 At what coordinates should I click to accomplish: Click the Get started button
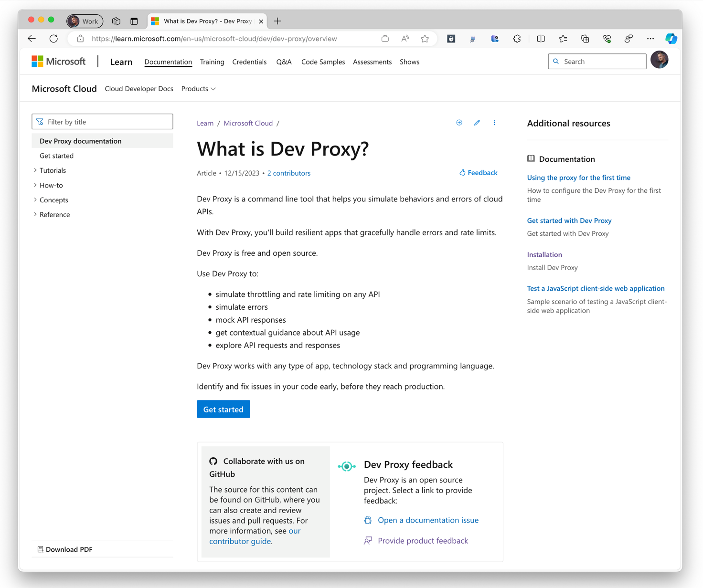(x=223, y=409)
